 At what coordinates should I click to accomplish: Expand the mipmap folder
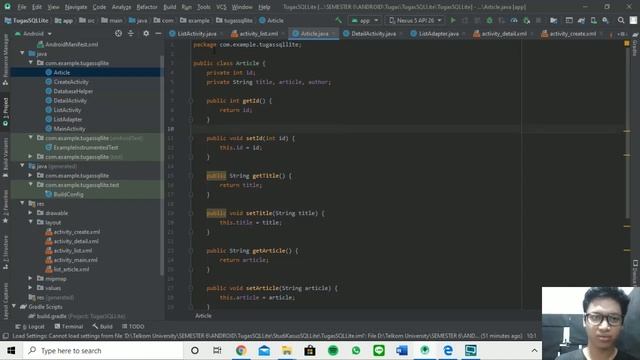point(31,278)
